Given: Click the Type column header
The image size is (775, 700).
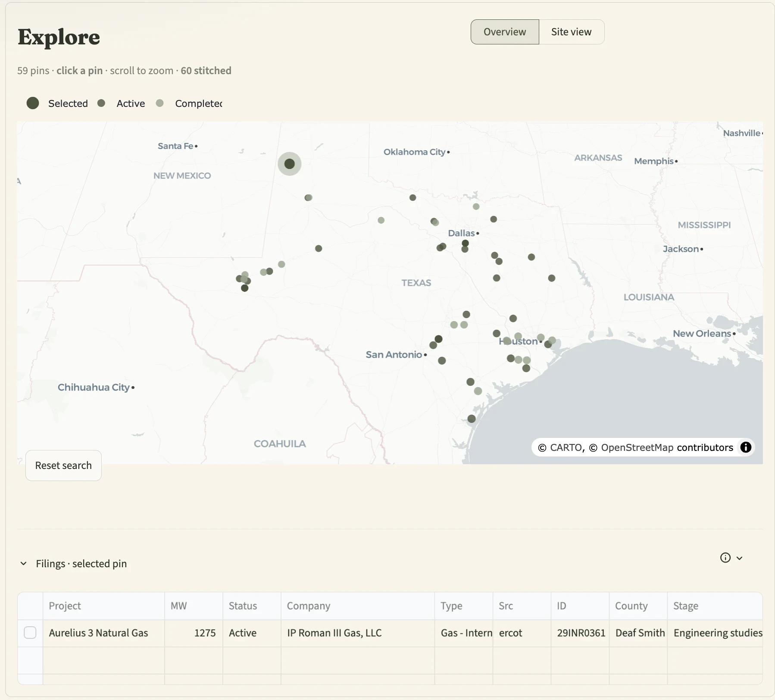Looking at the screenshot, I should [464, 606].
